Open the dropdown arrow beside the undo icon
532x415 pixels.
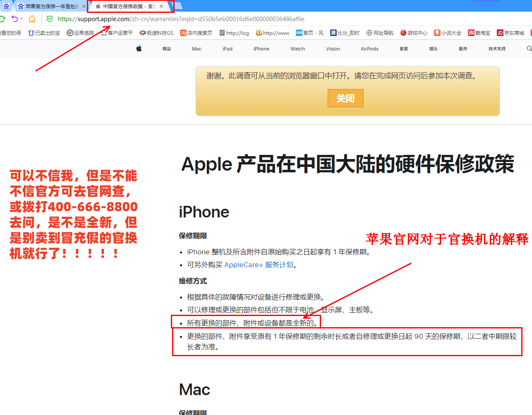click(x=21, y=19)
